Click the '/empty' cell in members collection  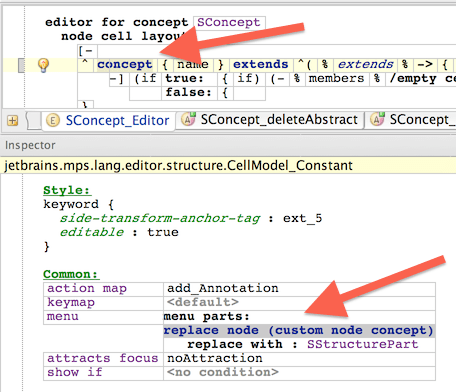pos(413,79)
